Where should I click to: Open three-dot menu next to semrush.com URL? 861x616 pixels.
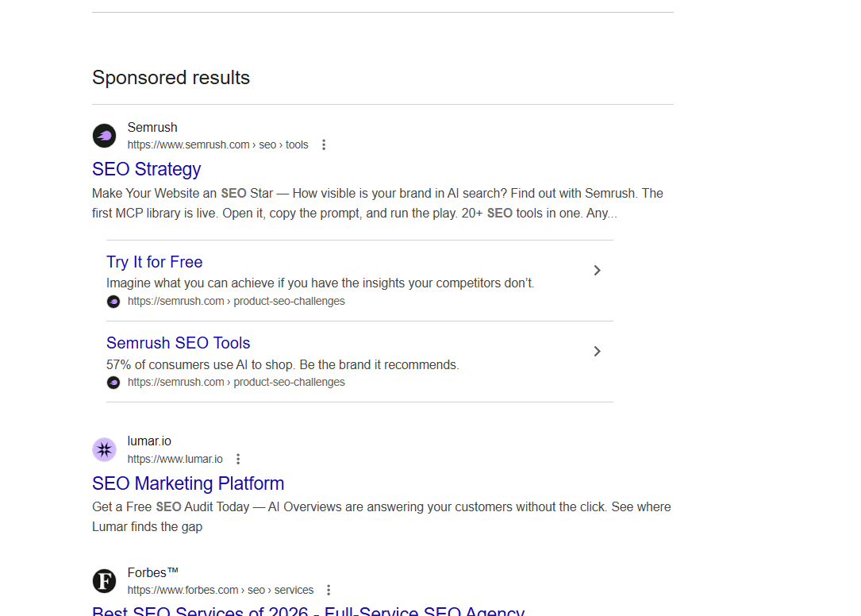coord(324,144)
